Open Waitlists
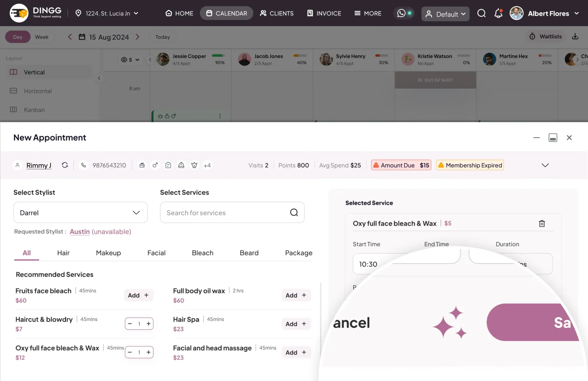This screenshot has width=588, height=381. (545, 36)
